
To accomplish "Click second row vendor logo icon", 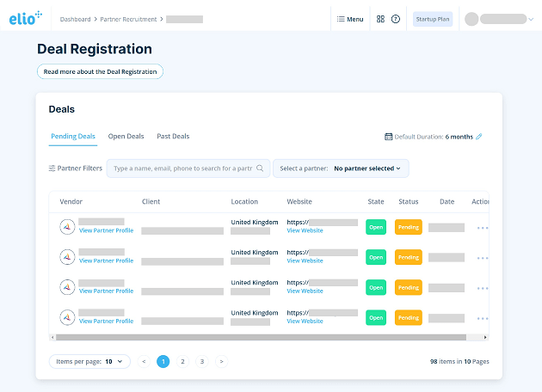I will coord(67,257).
